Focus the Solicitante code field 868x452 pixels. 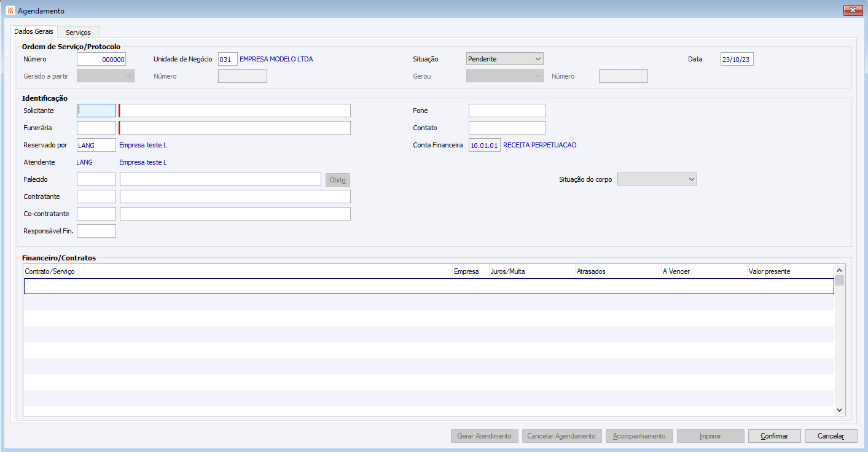tap(96, 111)
